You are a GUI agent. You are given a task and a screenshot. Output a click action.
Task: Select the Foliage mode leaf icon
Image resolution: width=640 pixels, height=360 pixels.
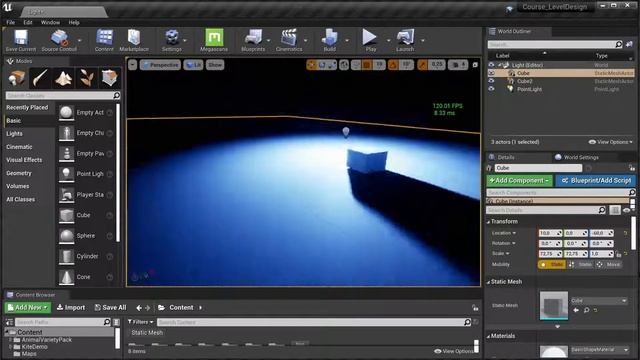tap(87, 78)
